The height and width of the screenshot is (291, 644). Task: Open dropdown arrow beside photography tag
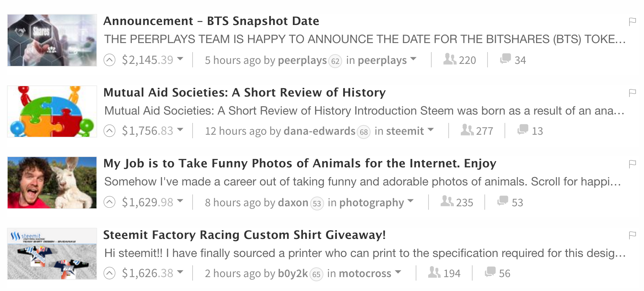point(410,201)
